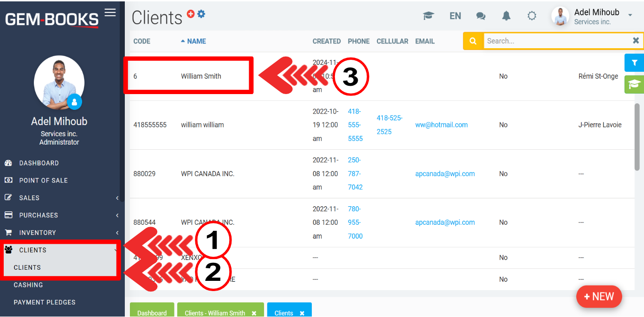The height and width of the screenshot is (317, 644).
Task: Open the blue gear settings next to Clients
Action: pyautogui.click(x=201, y=14)
